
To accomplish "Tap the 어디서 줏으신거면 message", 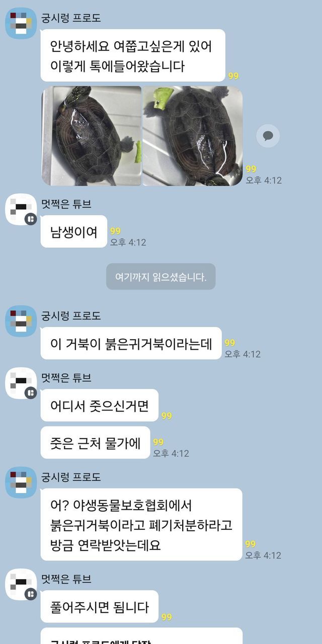I will [x=100, y=405].
